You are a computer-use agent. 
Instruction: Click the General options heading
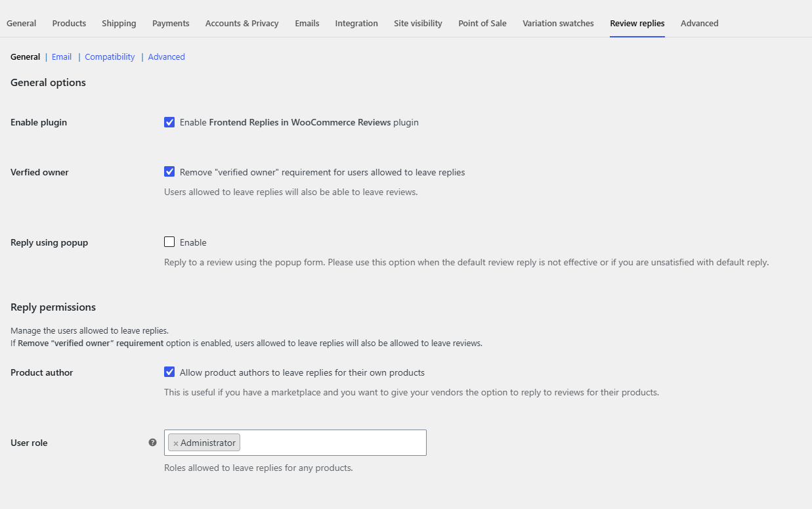tap(48, 83)
